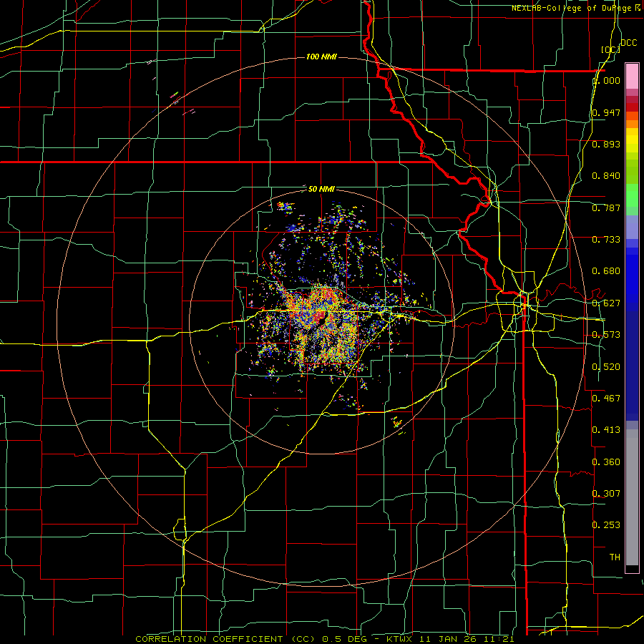Click the DCC product label
This screenshot has height=644, width=644.
click(x=628, y=43)
